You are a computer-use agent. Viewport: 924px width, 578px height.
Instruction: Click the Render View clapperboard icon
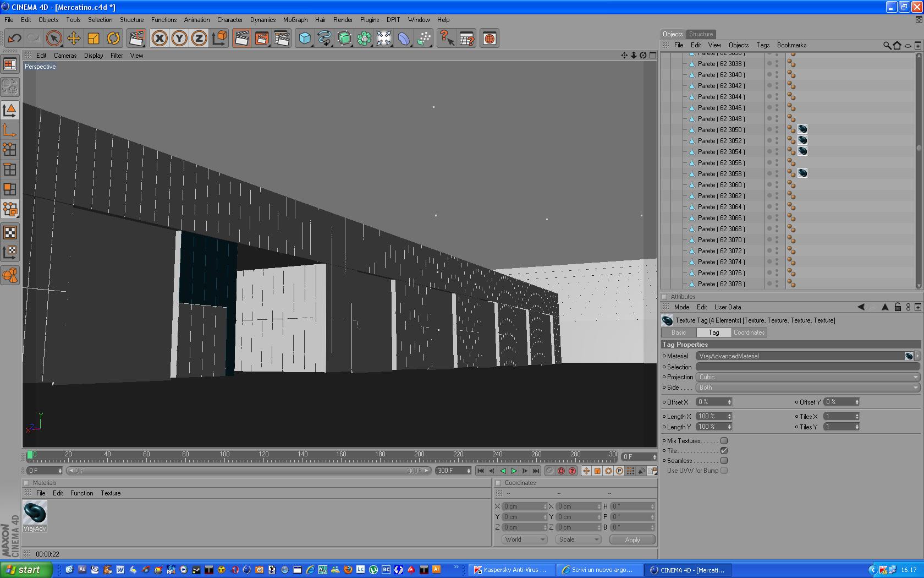241,39
